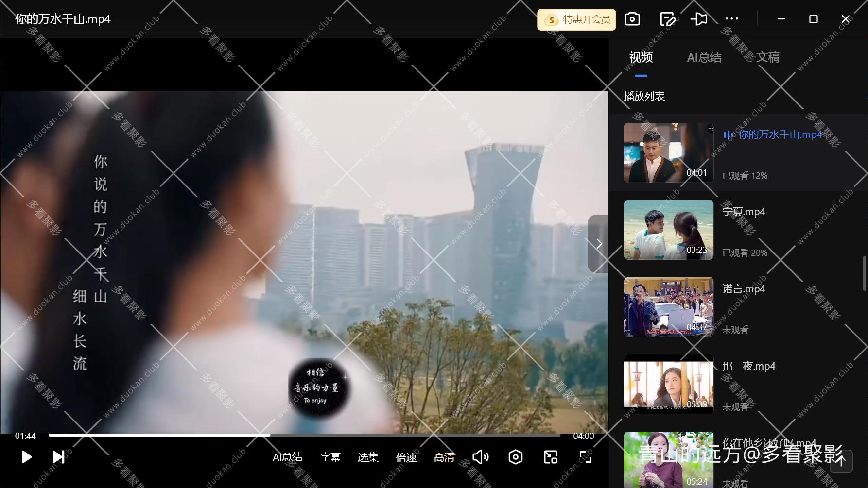Open the 高清 video quality menu
Screen dimensions: 868x488
pyautogui.click(x=444, y=457)
